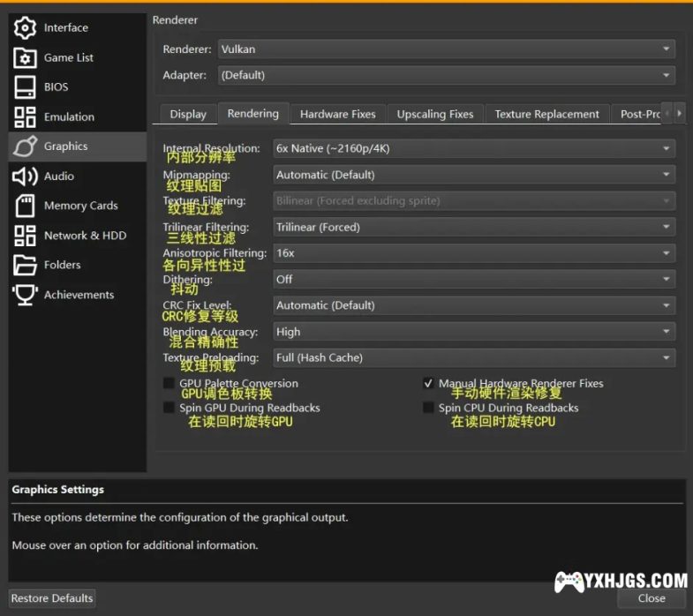Open the Audio speaker icon
The image size is (693, 616).
coord(25,176)
